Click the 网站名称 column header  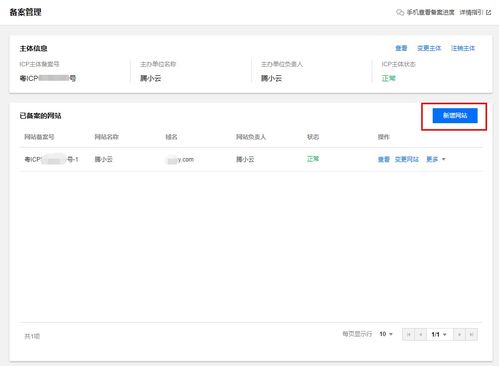[107, 137]
